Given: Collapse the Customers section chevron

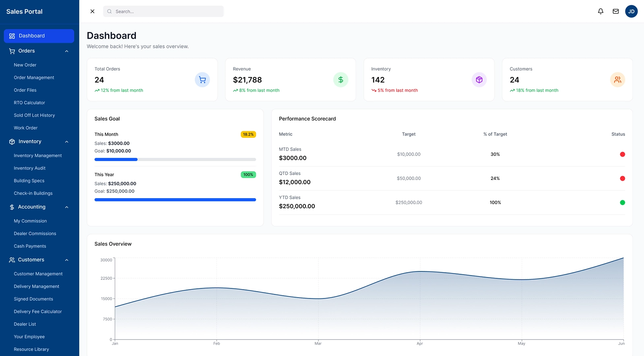Looking at the screenshot, I should click(x=67, y=260).
